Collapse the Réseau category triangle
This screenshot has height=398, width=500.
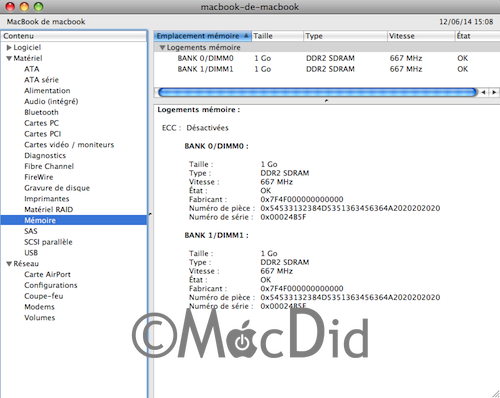[x=9, y=264]
